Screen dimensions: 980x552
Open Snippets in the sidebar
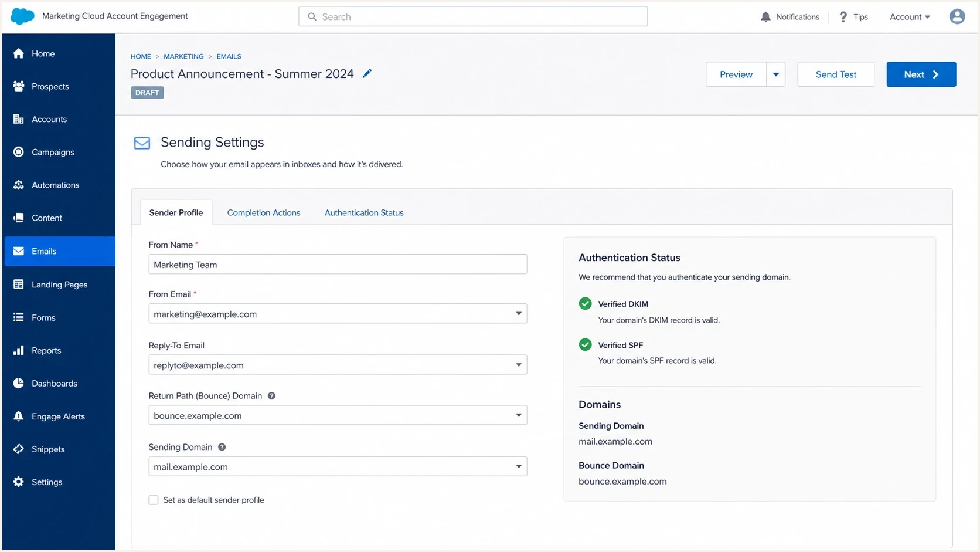(x=60, y=449)
